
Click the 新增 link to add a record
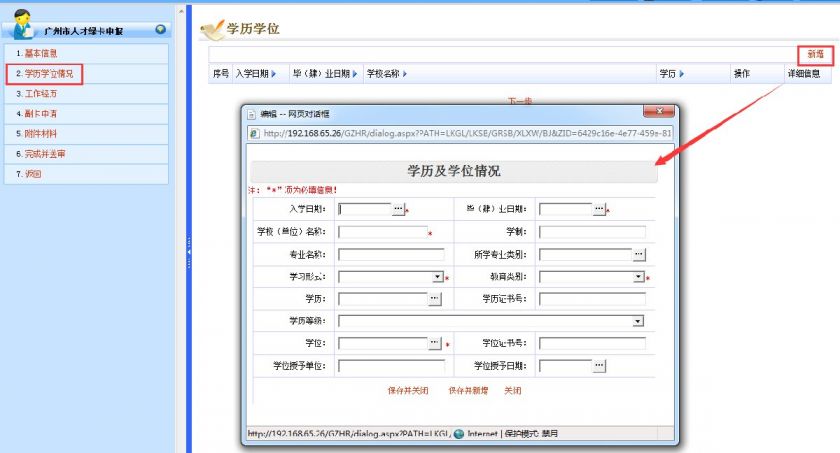pos(815,55)
